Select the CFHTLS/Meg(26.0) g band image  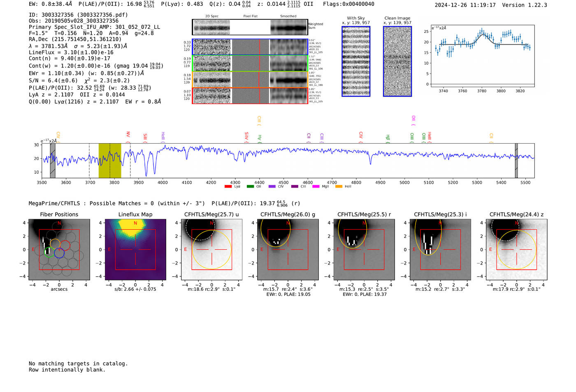point(288,250)
